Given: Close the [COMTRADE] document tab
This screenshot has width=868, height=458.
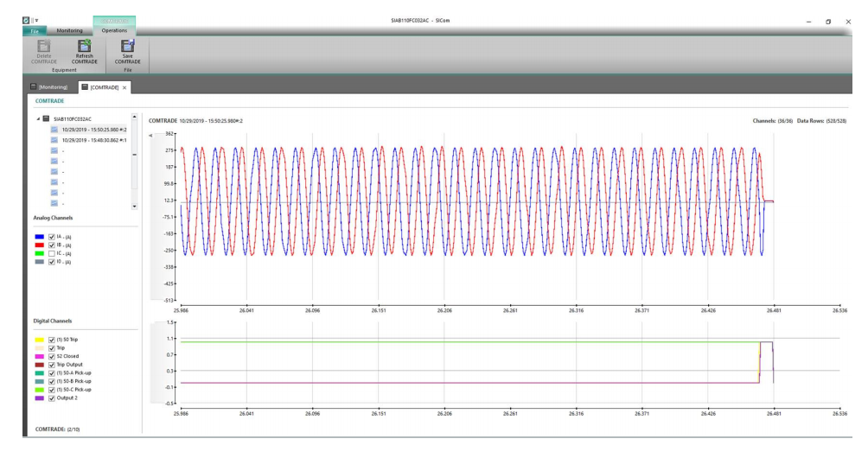Looking at the screenshot, I should pyautogui.click(x=124, y=87).
